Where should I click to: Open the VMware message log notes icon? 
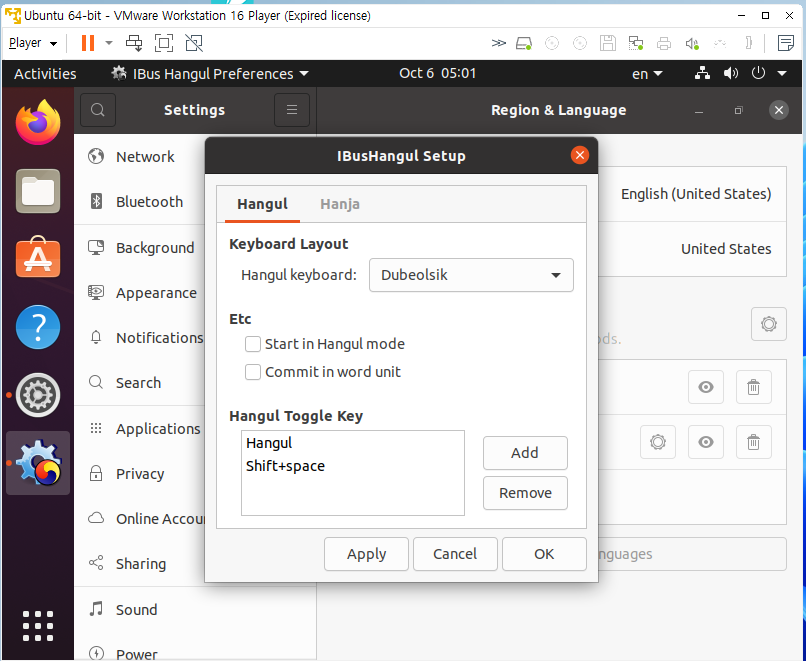pyautogui.click(x=785, y=44)
